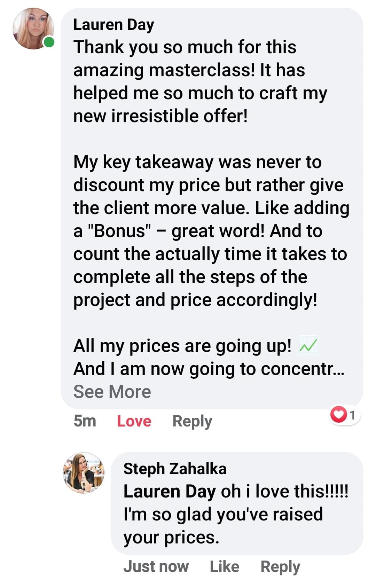Click the upward chart emoji
The width and height of the screenshot is (376, 588).
[x=308, y=346]
